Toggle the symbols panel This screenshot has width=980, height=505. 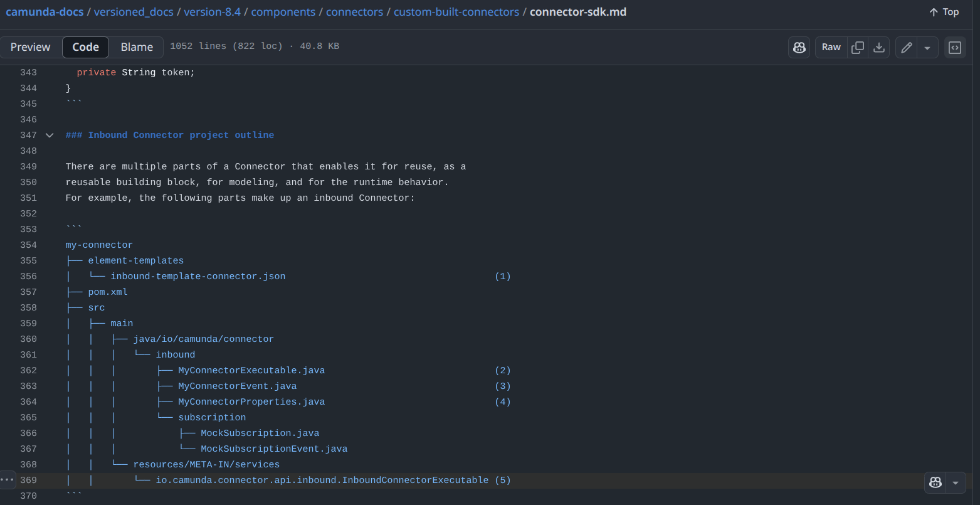click(955, 47)
